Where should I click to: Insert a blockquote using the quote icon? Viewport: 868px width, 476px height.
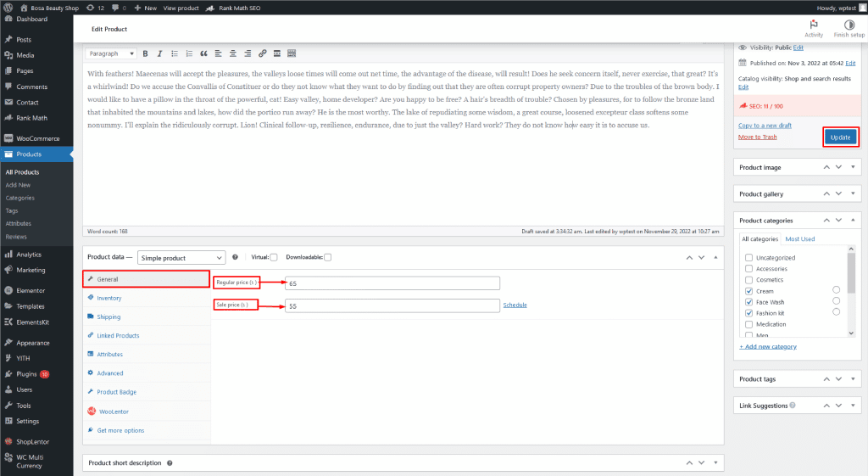coord(203,53)
